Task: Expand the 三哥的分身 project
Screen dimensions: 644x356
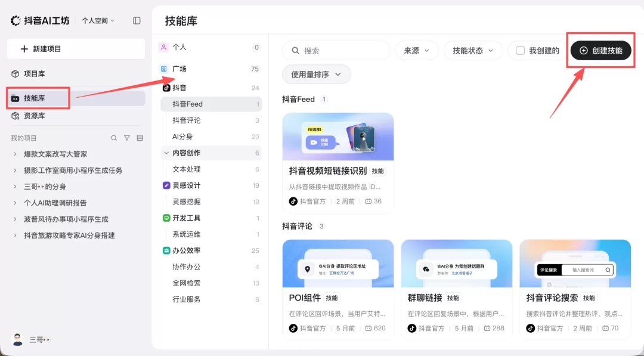Action: (x=15, y=187)
